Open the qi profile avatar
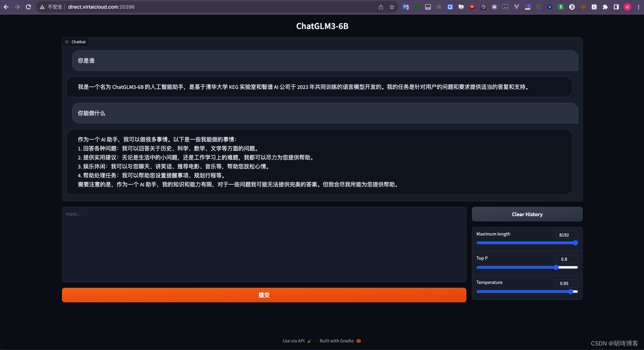 pos(627,7)
